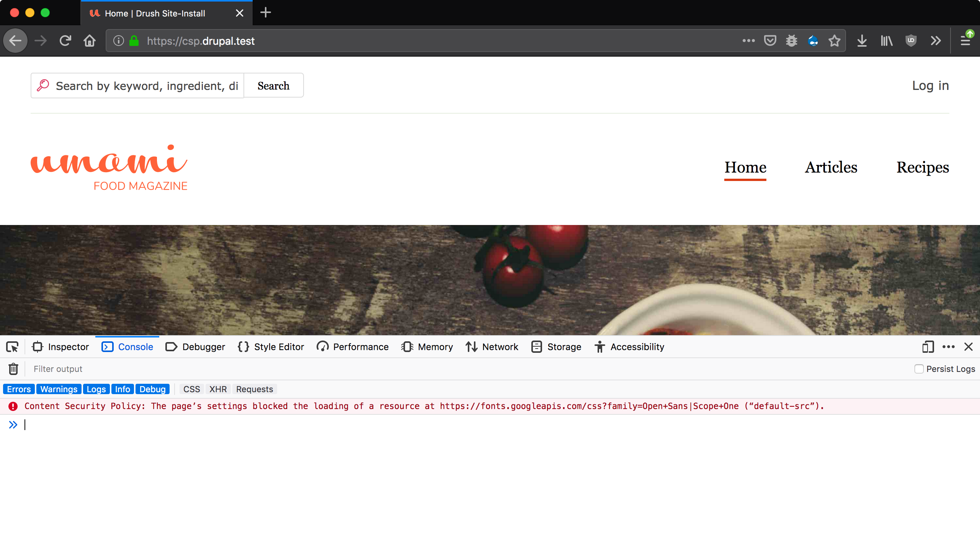Click the red error icon on CSP message
Screen dimensions: 980x551
[x=13, y=406]
